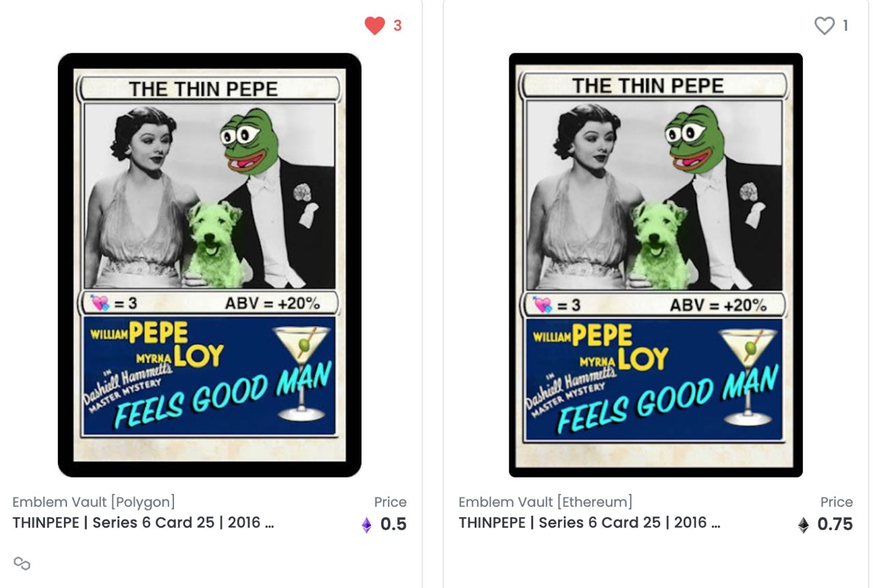Open Emblem Vault [Ethereum] collection link
Image resolution: width=873 pixels, height=588 pixels.
(545, 502)
